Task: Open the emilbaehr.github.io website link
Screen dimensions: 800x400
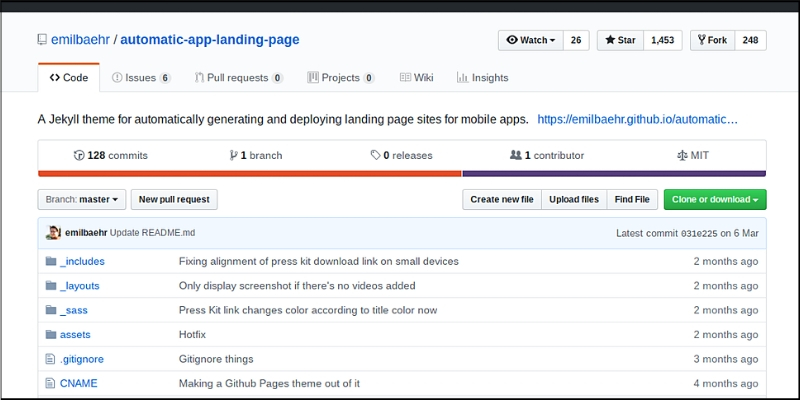Action: 638,120
